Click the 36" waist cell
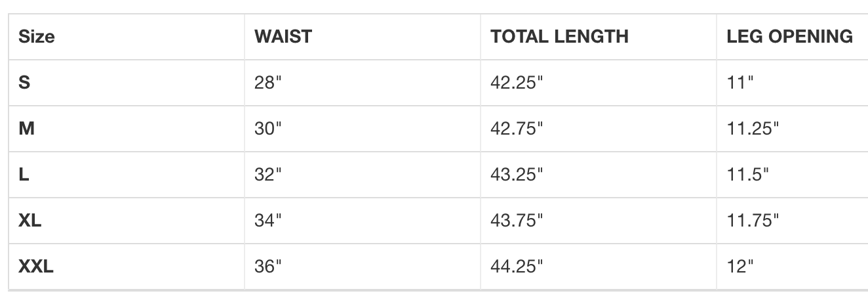 tap(267, 267)
